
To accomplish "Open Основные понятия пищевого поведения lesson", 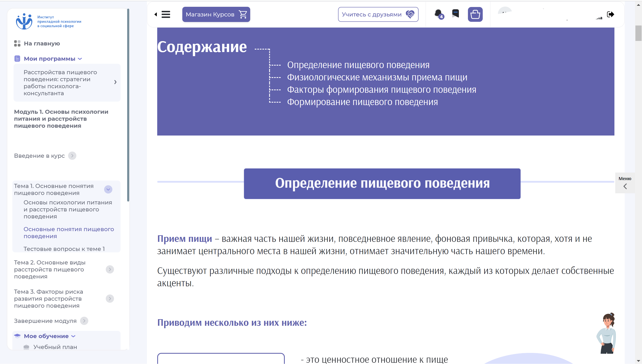I will pos(69,233).
